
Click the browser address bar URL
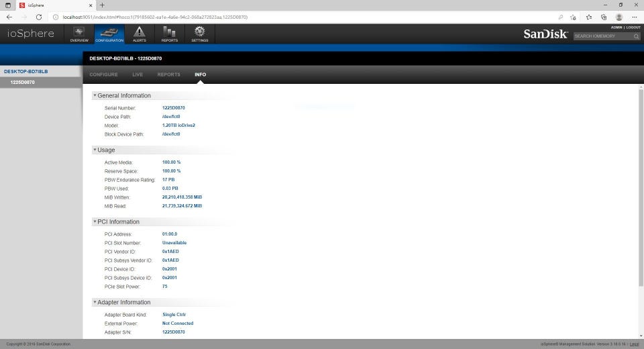155,17
